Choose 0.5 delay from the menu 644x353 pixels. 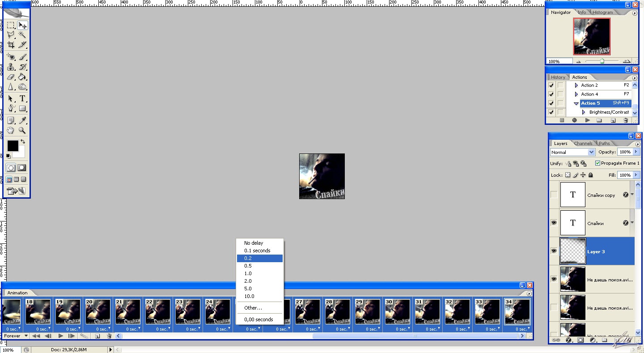tap(259, 266)
